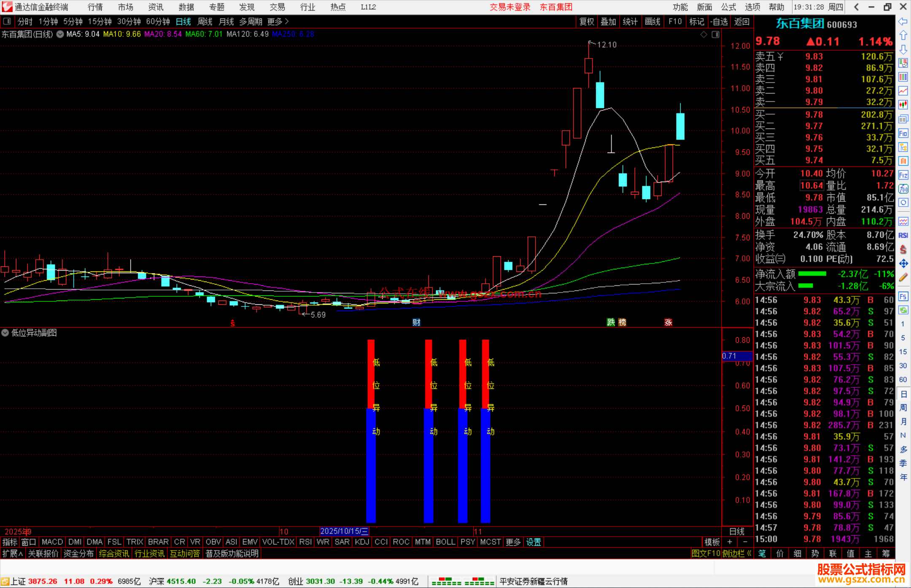Click the RSI indicator icon in sidebar
This screenshot has height=588, width=911.
click(x=903, y=236)
